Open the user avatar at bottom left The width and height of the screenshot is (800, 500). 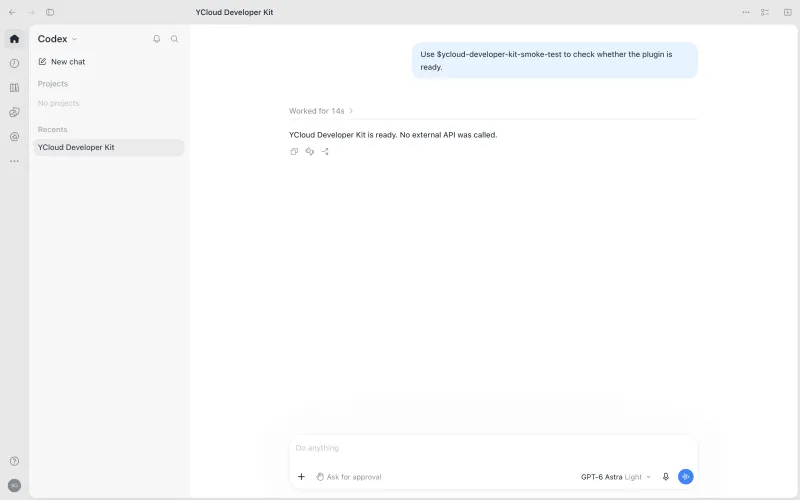click(14, 486)
